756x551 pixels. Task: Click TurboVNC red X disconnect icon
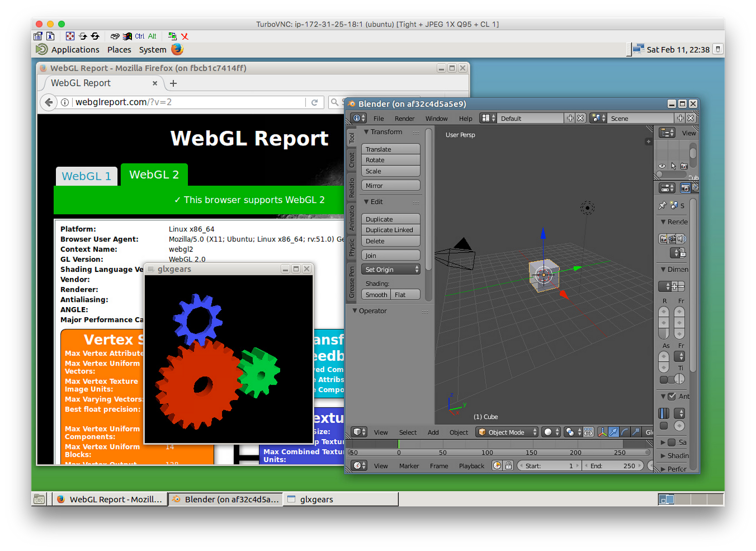(x=184, y=36)
